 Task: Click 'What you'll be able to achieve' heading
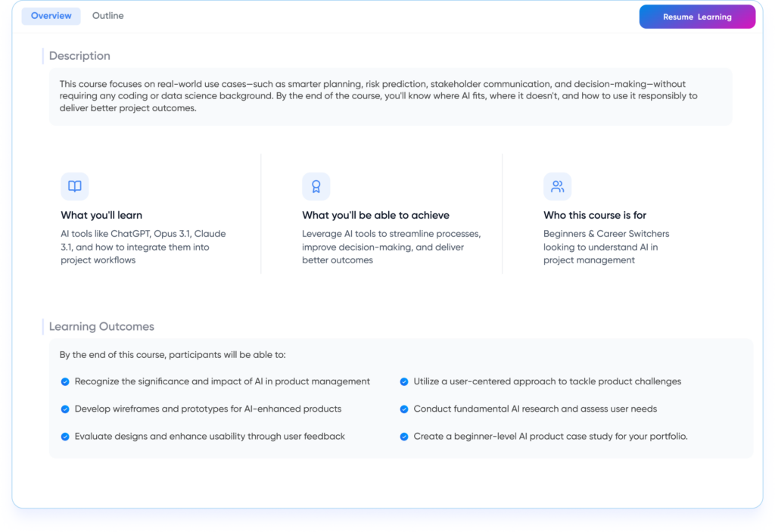point(375,215)
